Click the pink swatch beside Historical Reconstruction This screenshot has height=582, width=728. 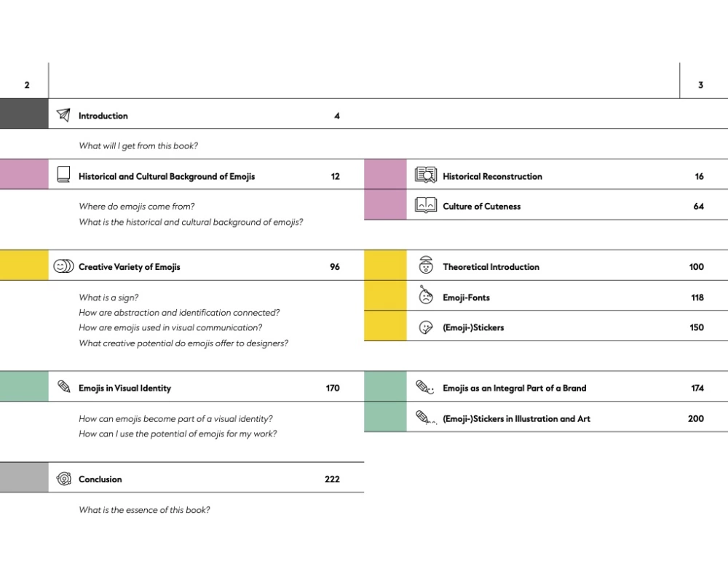pyautogui.click(x=385, y=175)
